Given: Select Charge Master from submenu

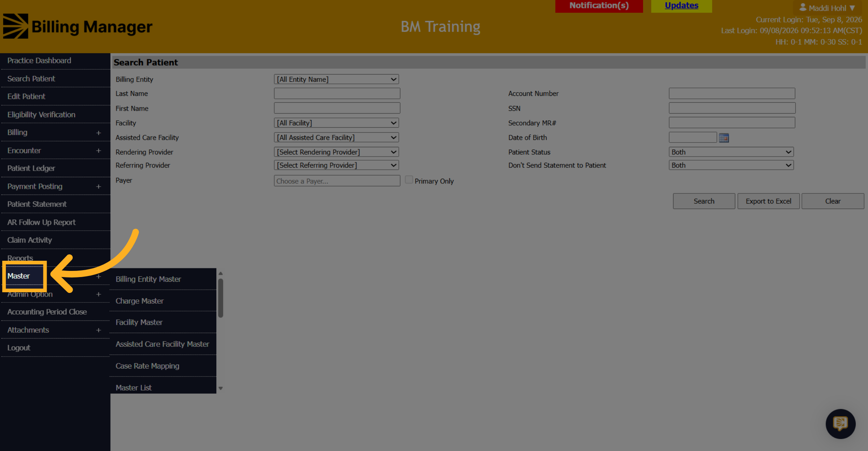Looking at the screenshot, I should (x=163, y=301).
